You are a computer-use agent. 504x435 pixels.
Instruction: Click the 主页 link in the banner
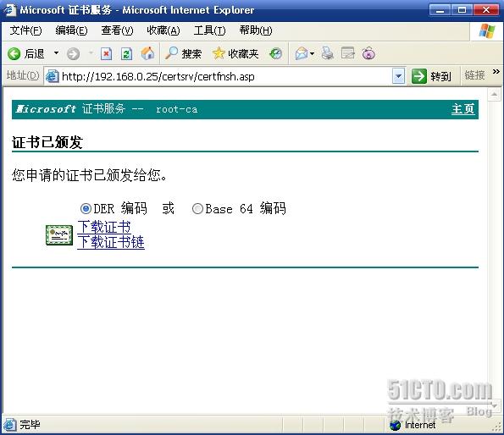point(462,109)
